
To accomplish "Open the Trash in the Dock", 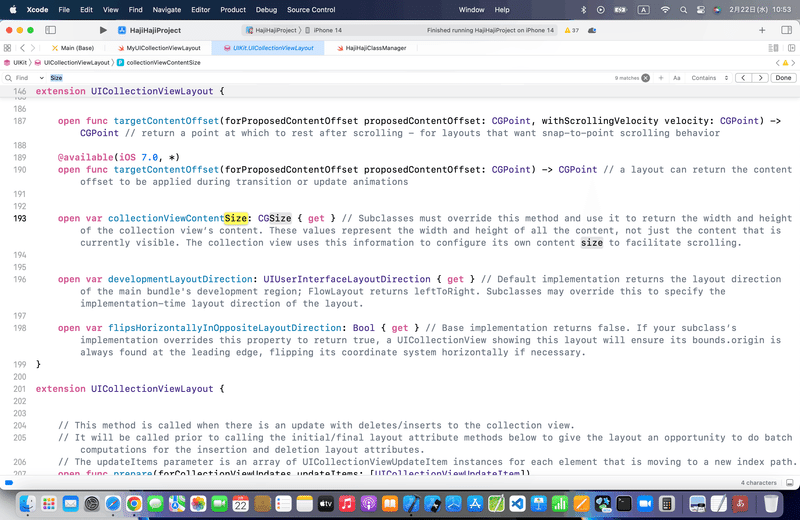I will point(771,504).
